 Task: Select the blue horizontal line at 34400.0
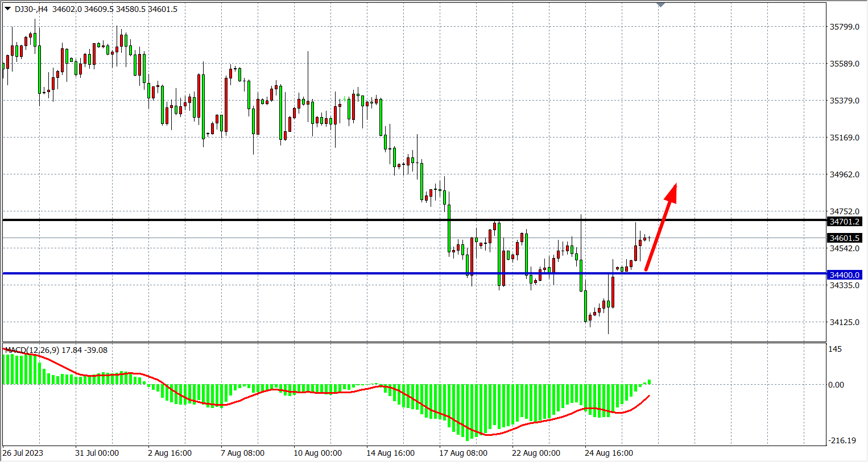pyautogui.click(x=341, y=274)
